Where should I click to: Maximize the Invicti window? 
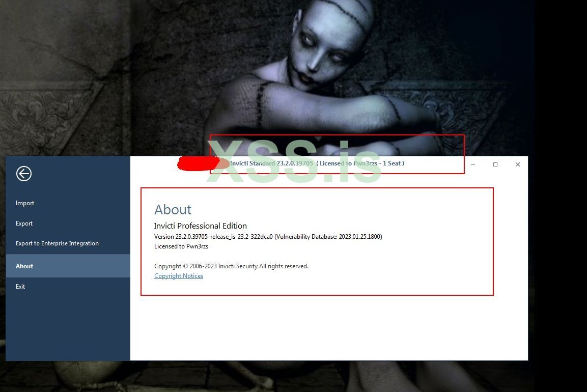(495, 164)
